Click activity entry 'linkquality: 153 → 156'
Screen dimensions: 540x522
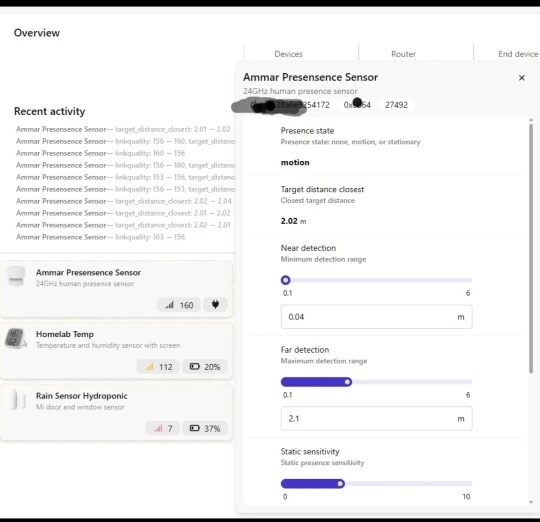126,177
